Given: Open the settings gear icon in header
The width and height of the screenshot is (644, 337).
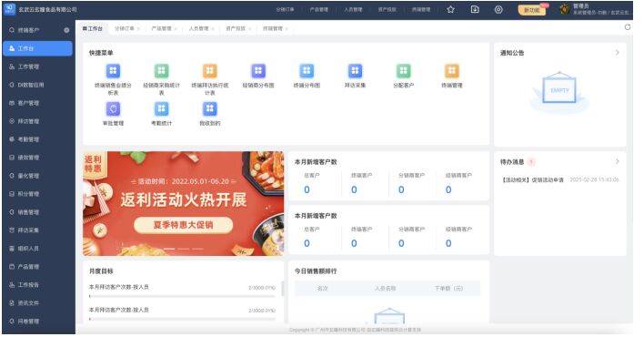Looking at the screenshot, I should tap(498, 9).
